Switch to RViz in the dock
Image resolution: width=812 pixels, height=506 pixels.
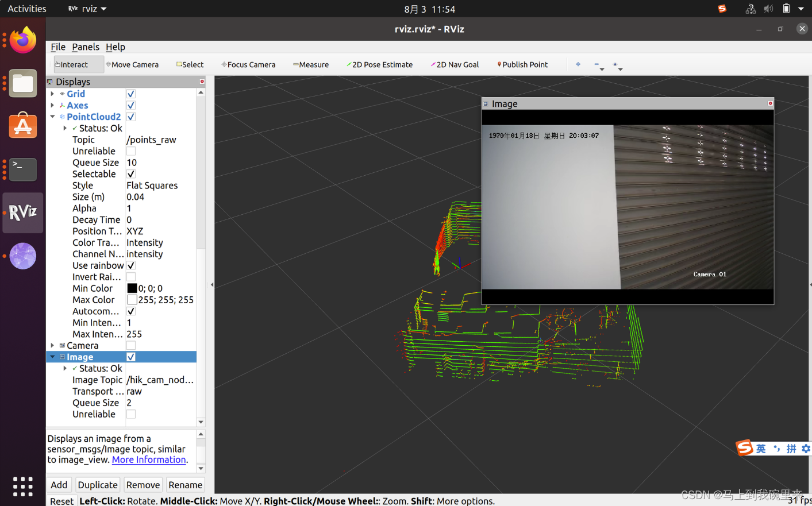23,213
